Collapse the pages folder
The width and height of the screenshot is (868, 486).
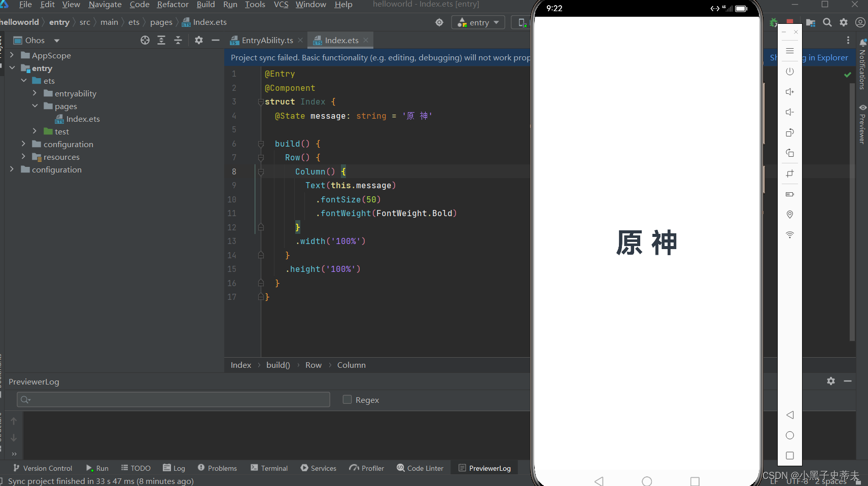coord(34,106)
